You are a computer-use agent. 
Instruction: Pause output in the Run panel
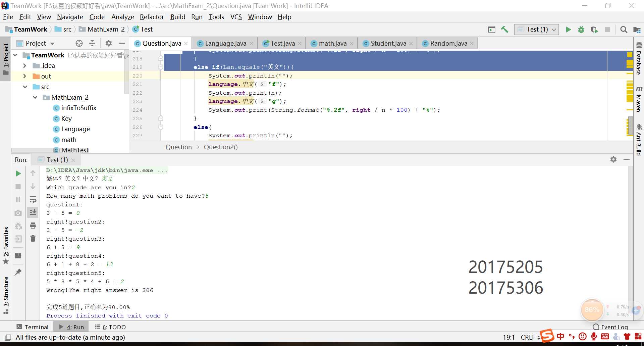point(18,200)
